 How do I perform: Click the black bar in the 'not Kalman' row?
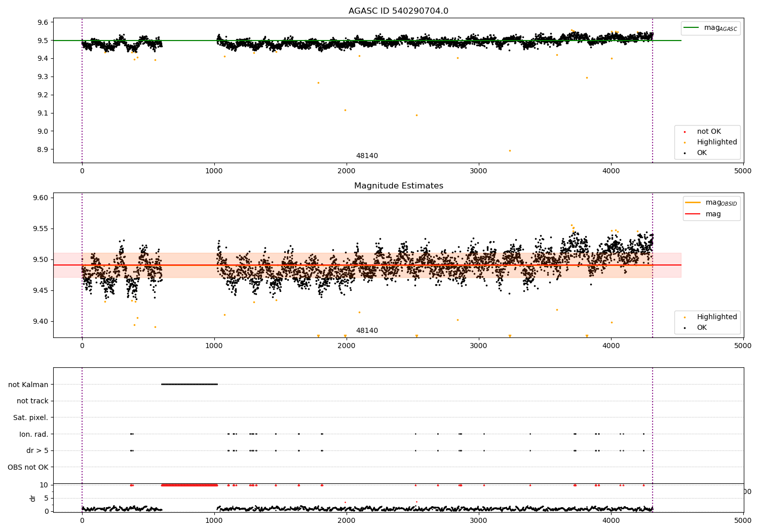pos(189,384)
